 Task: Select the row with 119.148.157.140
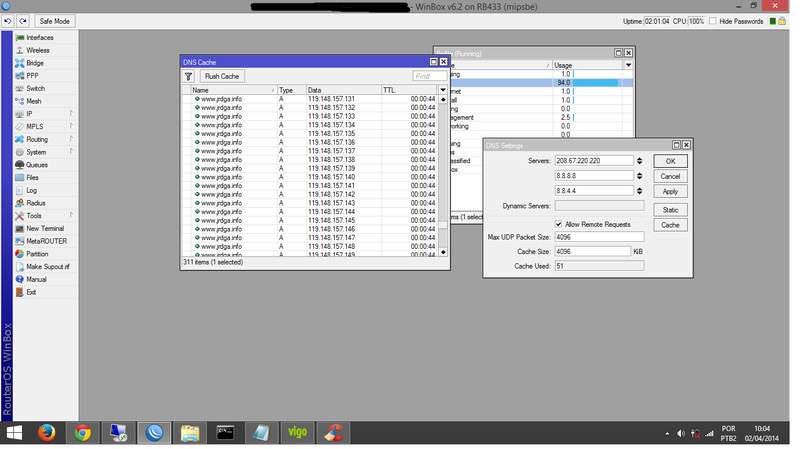tap(310, 177)
